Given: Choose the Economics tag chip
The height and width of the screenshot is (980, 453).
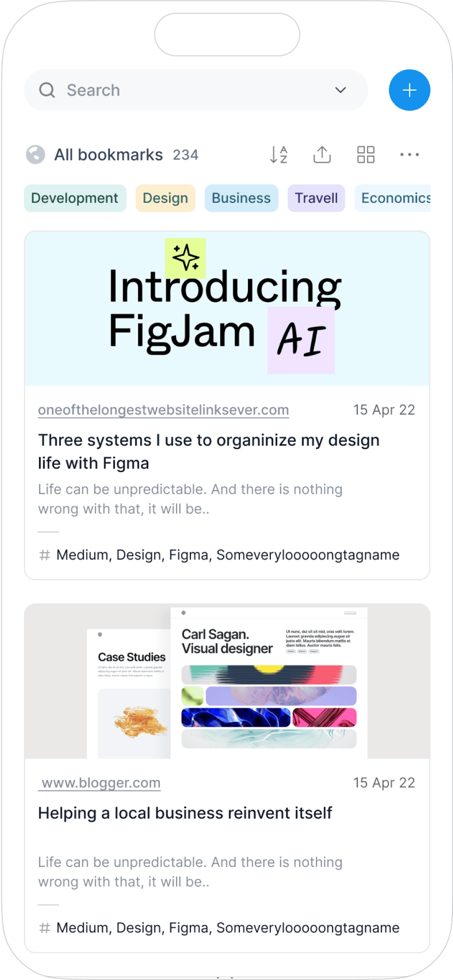Looking at the screenshot, I should point(392,198).
